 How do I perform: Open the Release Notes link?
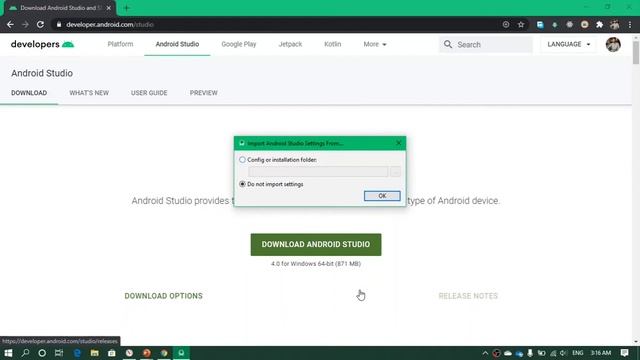[468, 296]
